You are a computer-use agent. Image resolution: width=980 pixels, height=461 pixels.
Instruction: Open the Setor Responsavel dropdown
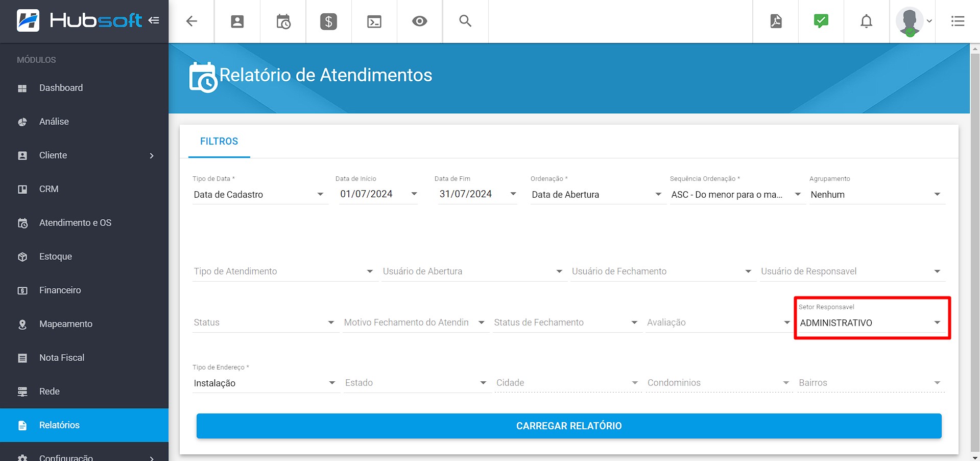tap(870, 323)
